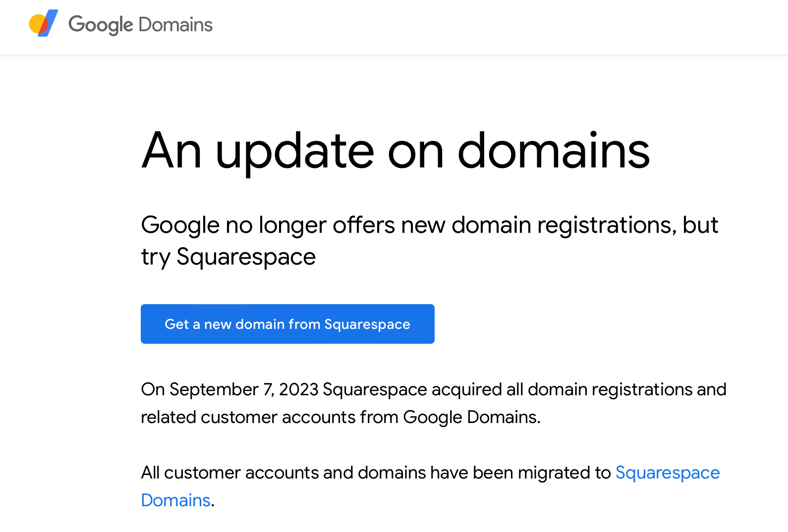This screenshot has height=532, width=788.
Task: Click the 'All customer accounts and domains' sentence
Action: pos(430,486)
